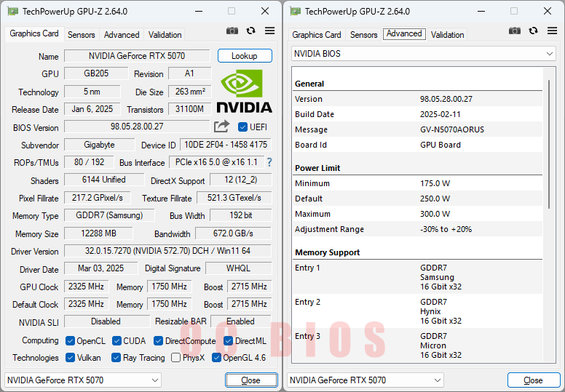Toggle the Ray Tracing checkbox

pyautogui.click(x=116, y=358)
